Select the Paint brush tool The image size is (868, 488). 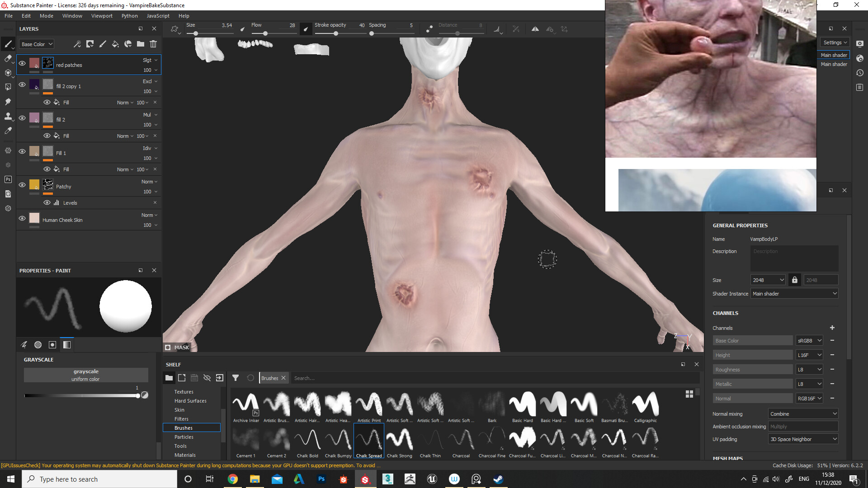pos(8,44)
